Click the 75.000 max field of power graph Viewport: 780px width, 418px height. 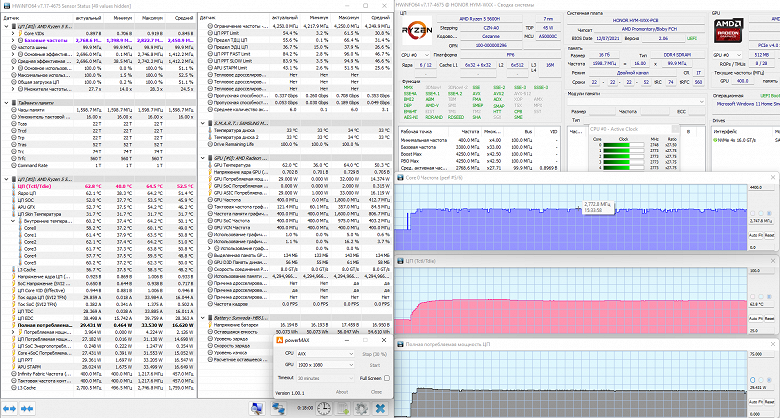coord(762,354)
